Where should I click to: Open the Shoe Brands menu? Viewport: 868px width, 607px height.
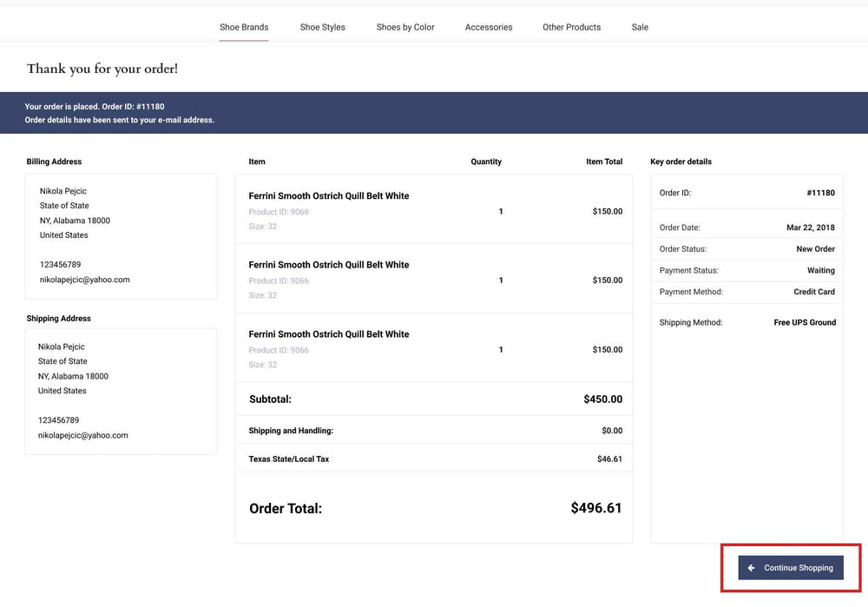(x=244, y=27)
